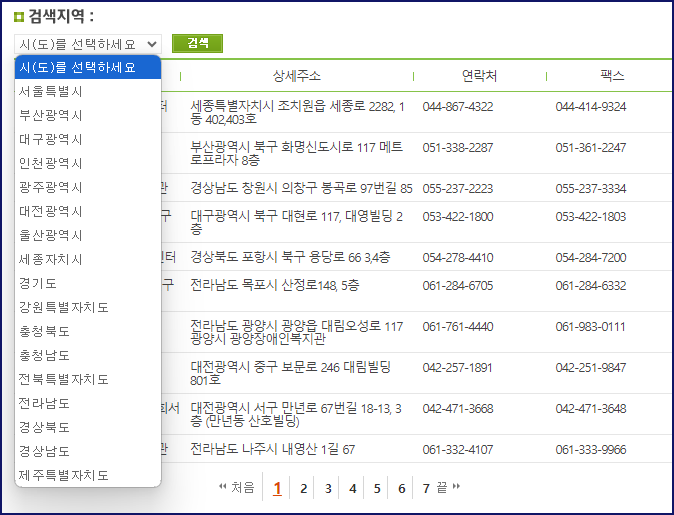Click the address 세종특별자치시 조치원읍 세종로 2282
The width and height of the screenshot is (674, 515).
point(297,113)
